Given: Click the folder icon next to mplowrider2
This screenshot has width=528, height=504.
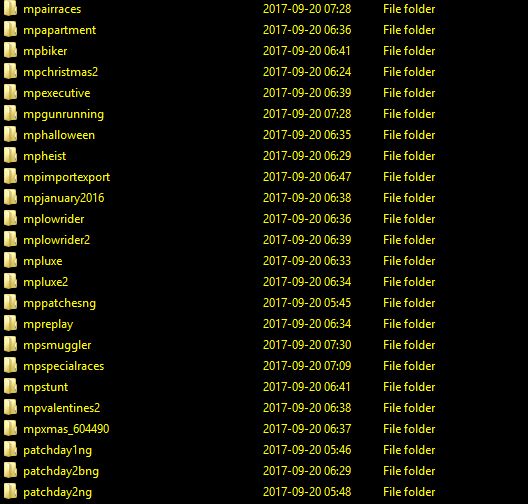Looking at the screenshot, I should 10,240.
